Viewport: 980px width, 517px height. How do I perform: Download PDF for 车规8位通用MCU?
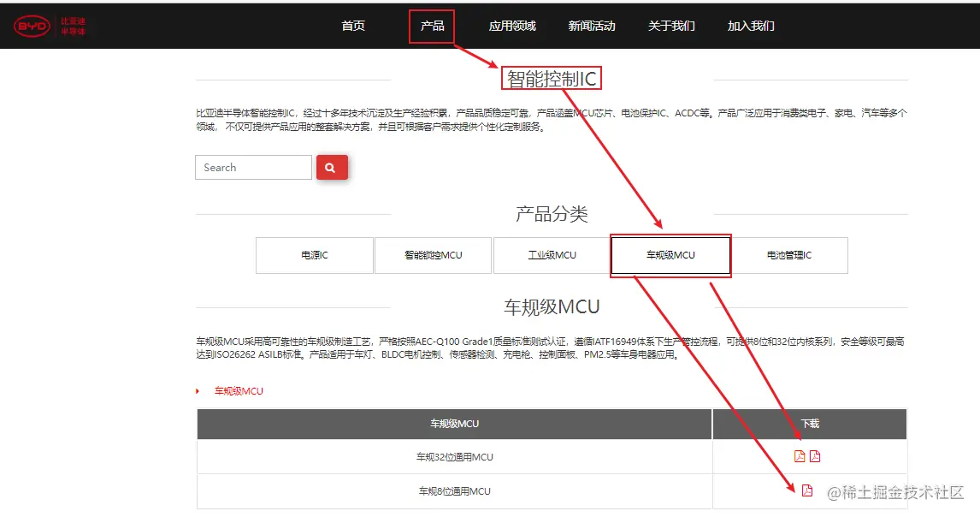(x=807, y=490)
